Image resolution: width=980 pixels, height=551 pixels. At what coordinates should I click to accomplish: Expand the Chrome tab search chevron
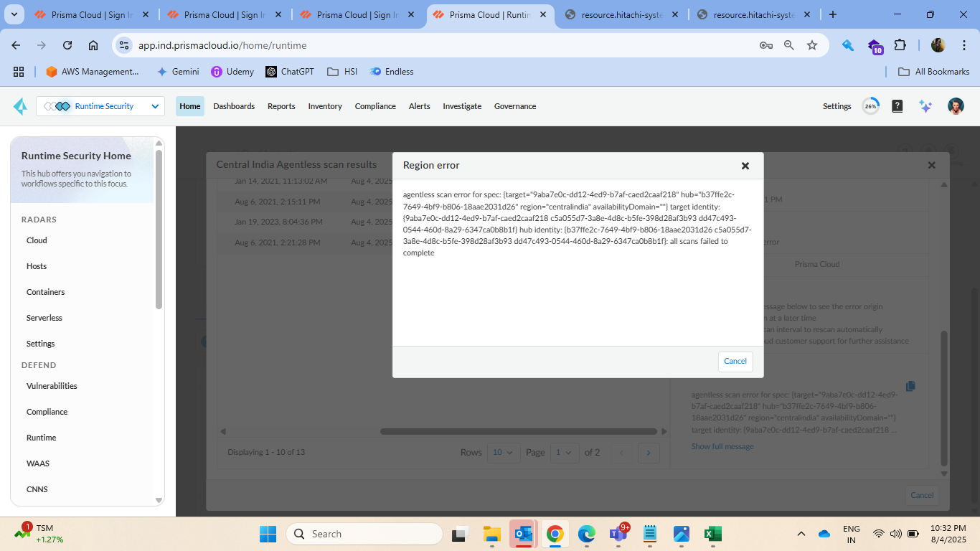click(16, 14)
